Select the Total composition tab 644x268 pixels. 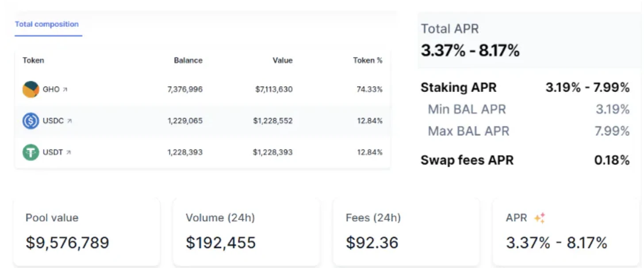click(x=47, y=24)
